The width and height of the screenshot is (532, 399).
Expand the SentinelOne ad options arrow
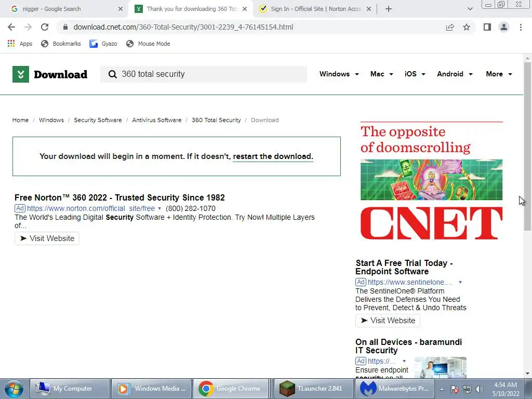click(x=460, y=282)
